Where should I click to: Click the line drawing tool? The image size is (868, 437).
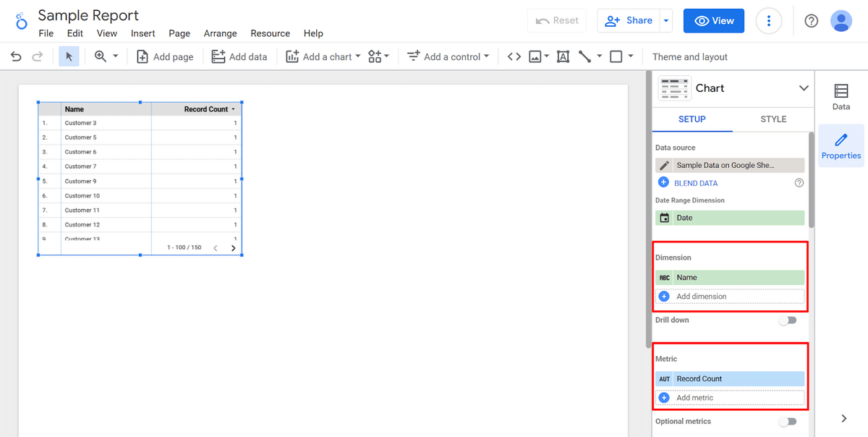(x=585, y=56)
